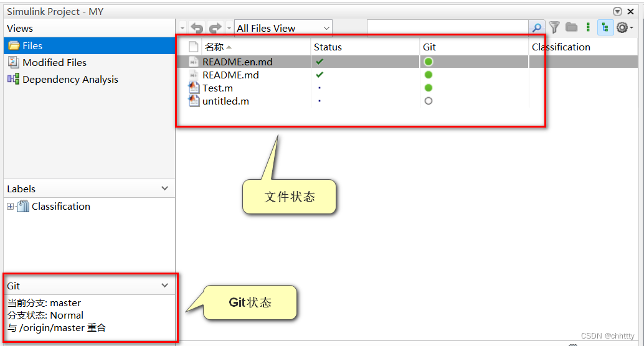Click the 与 /origin/master 重合 text
Screen dimensions: 644x346
point(57,328)
